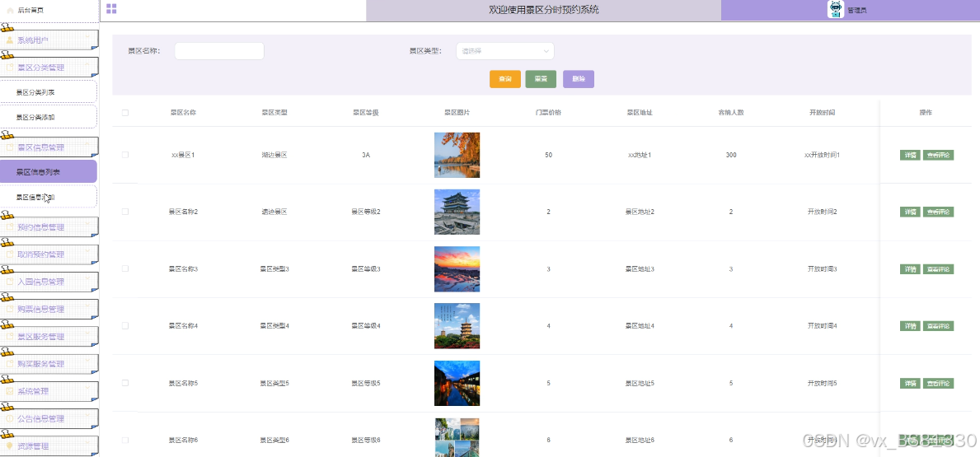
Task: Click the home icon beside 后台首页
Action: pyautogui.click(x=10, y=10)
